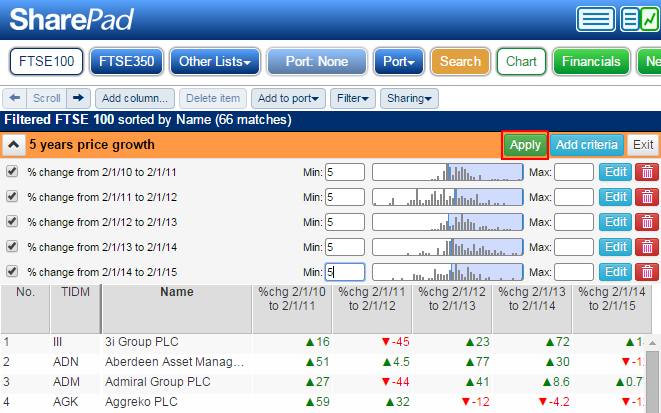Screen dimensions: 661x413
Task: Edit the 2/1/14 to 2/1/15 criterion
Action: tap(615, 272)
